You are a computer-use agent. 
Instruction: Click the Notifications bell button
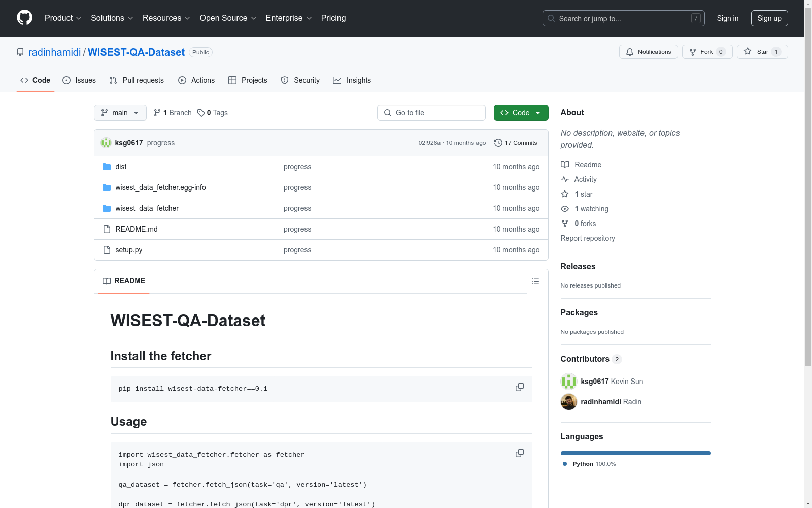(x=649, y=52)
